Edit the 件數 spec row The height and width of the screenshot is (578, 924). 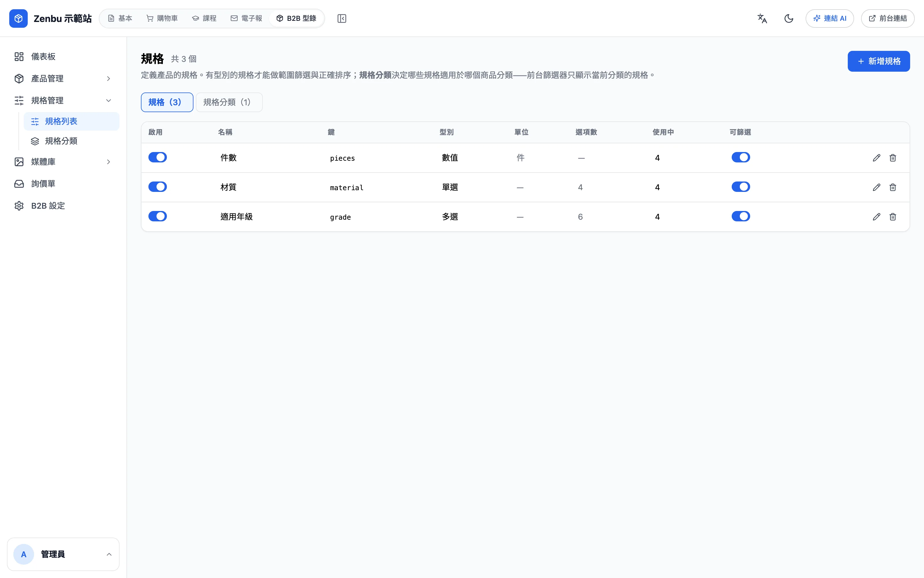click(x=876, y=158)
